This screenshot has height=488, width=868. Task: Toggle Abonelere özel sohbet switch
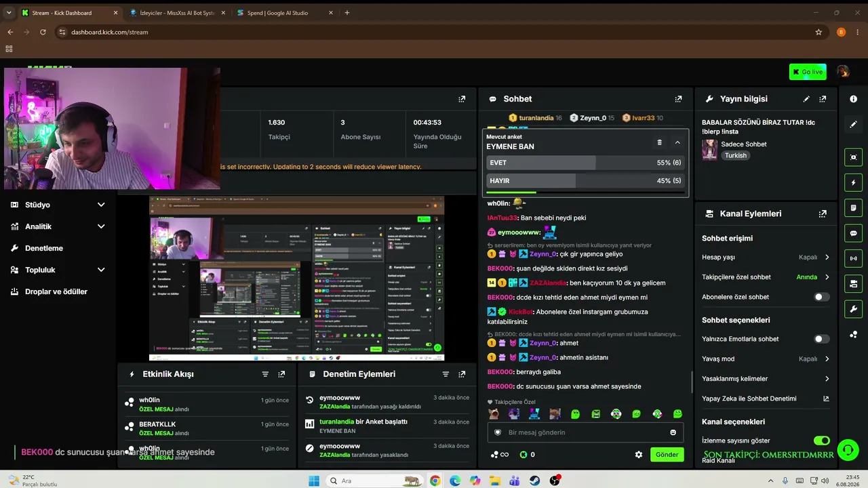tap(821, 297)
